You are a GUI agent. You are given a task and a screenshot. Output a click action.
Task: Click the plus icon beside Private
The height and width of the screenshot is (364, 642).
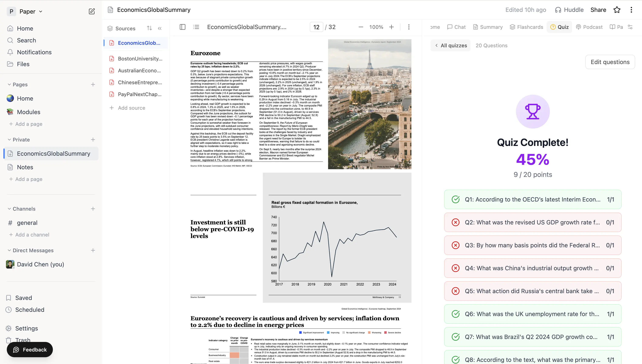(93, 140)
